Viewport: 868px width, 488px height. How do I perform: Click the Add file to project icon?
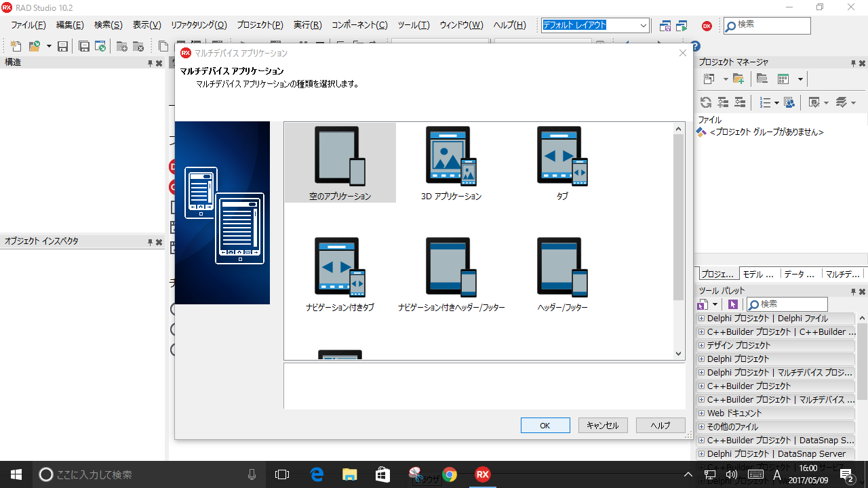point(122,46)
